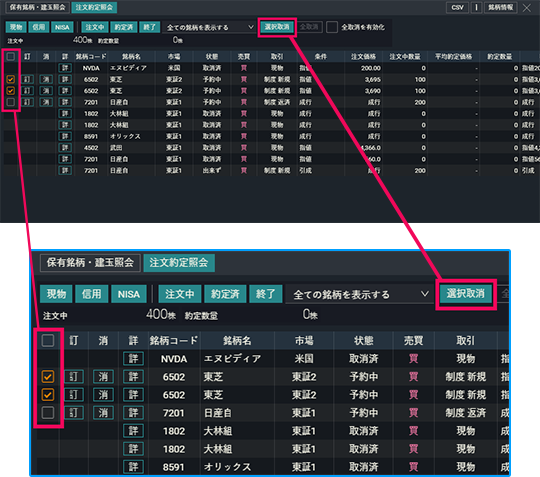Image resolution: width=540 pixels, height=477 pixels.
Task: Open 詳 details for 6502 row priced 3,695
Action: (65, 80)
